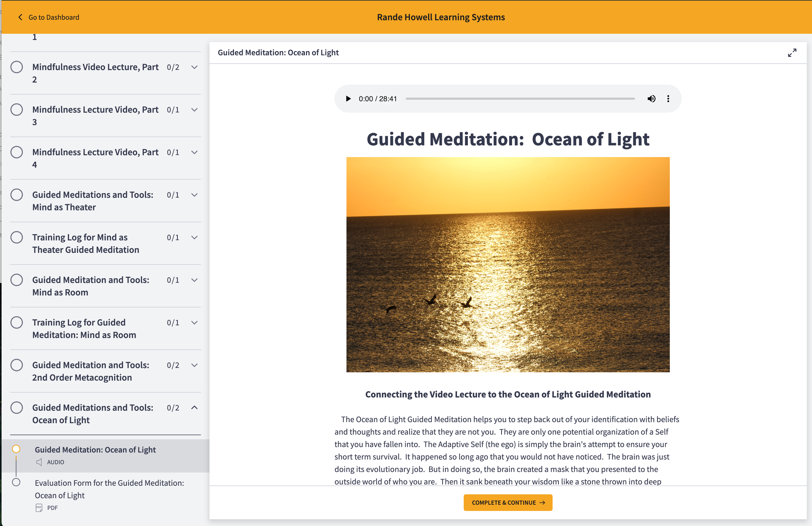This screenshot has width=812, height=526.
Task: Click the audio speaker icon under lesson title
Action: [x=39, y=462]
